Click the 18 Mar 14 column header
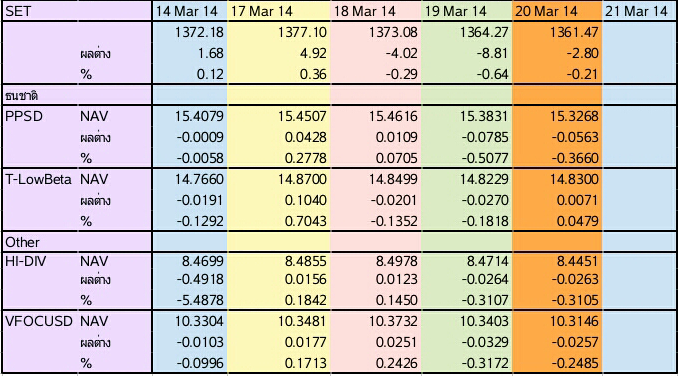This screenshot has height=376, width=678. (365, 11)
